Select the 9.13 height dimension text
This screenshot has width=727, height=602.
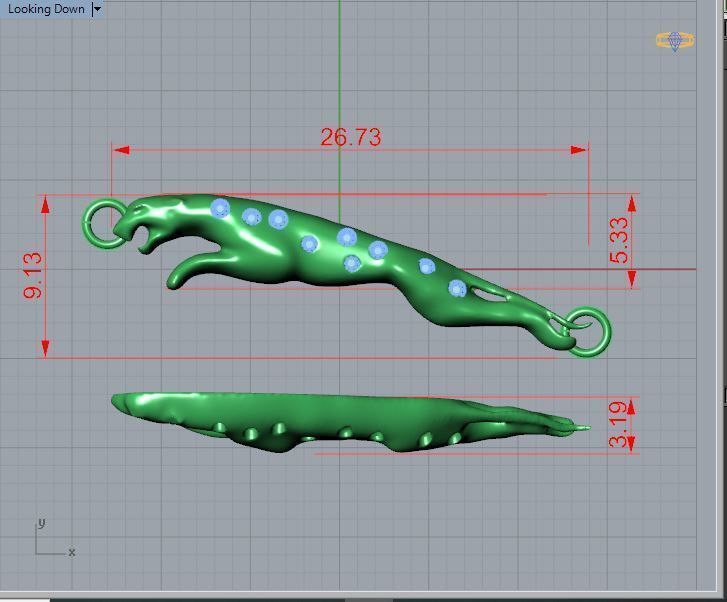33,275
